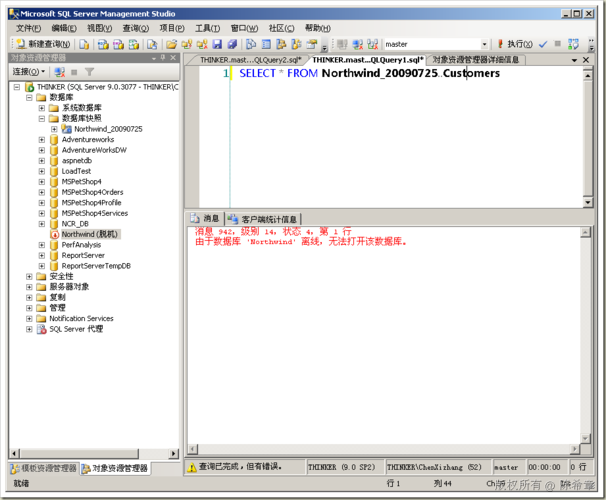Image resolution: width=606 pixels, height=500 pixels.
Task: Open the Summary window toolbar icon
Action: (x=266, y=44)
